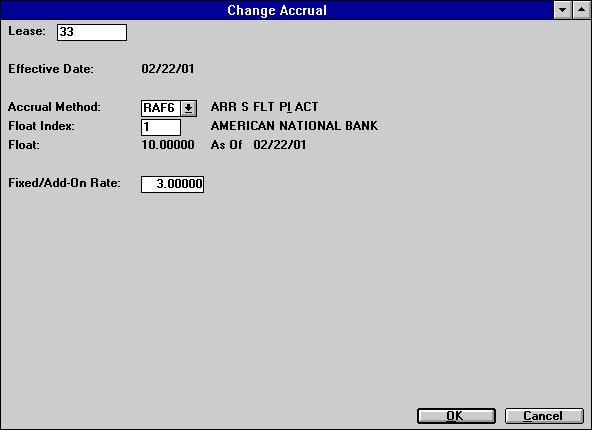Viewport: 592px width, 430px height.
Task: Dismiss the dialog with Cancel
Action: [x=544, y=416]
